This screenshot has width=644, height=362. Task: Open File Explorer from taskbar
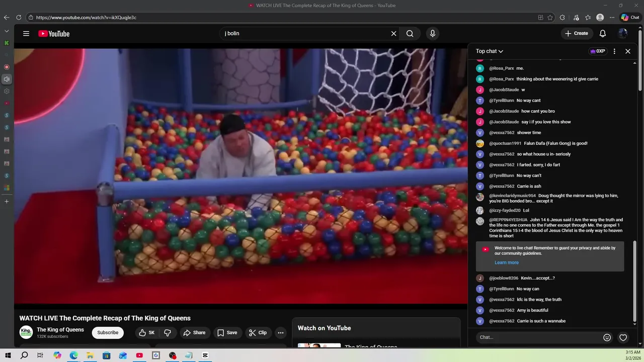tap(90, 355)
